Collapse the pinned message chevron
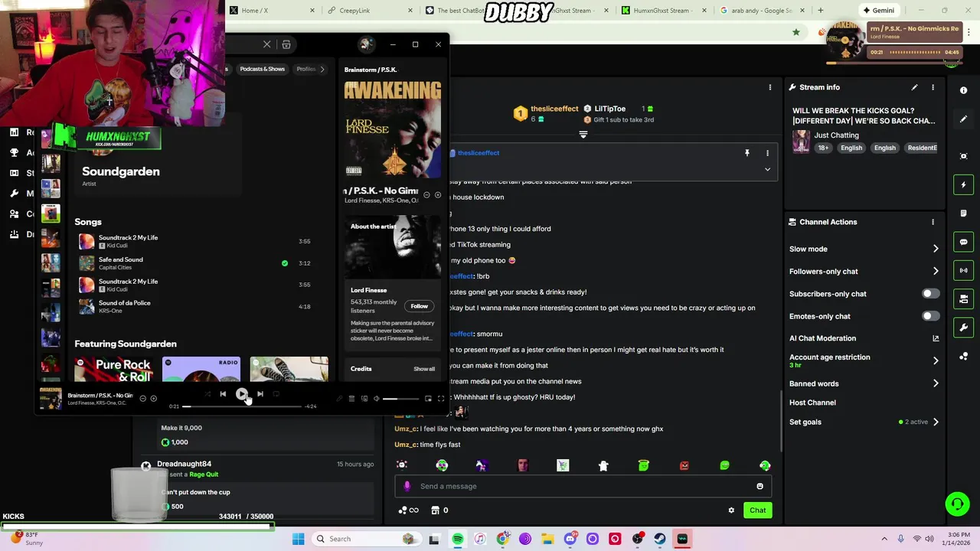Image resolution: width=980 pixels, height=551 pixels. [x=767, y=169]
